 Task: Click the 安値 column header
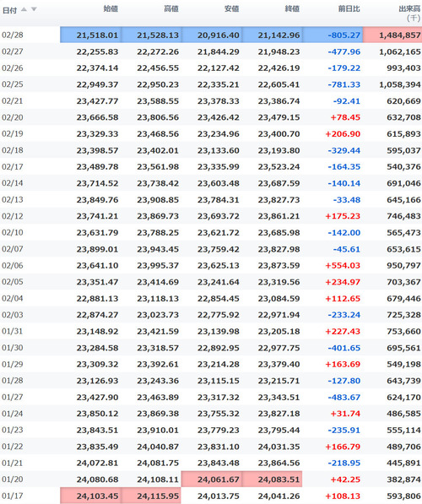pyautogui.click(x=231, y=9)
